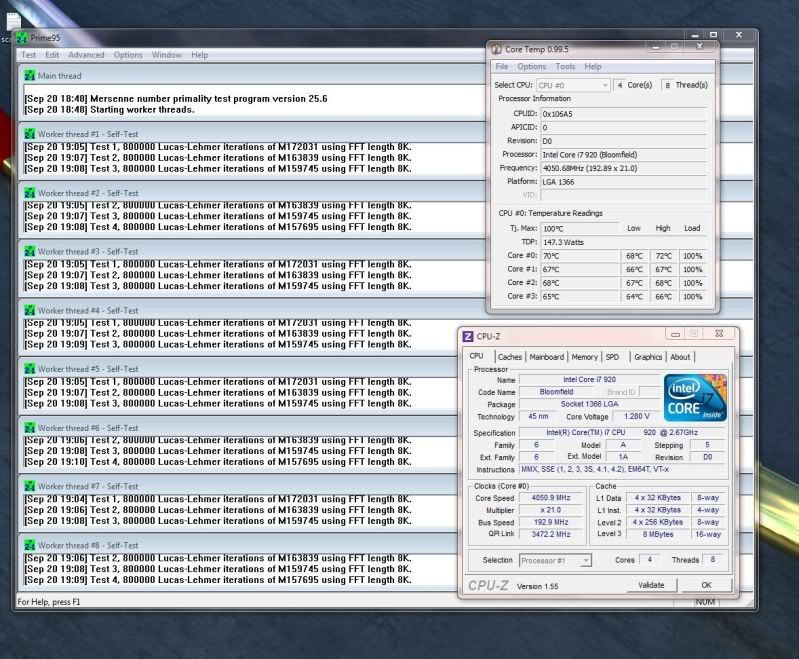Click the Core Temp title bar icon
Viewport: 799px width, 659px height.
(496, 48)
